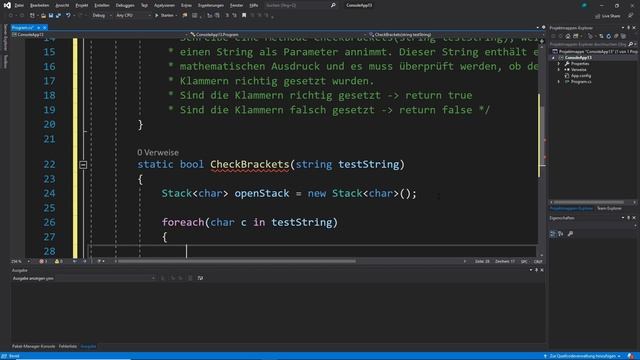640x360 pixels.
Task: Open the Bearbeiten menu
Action: click(x=39, y=5)
